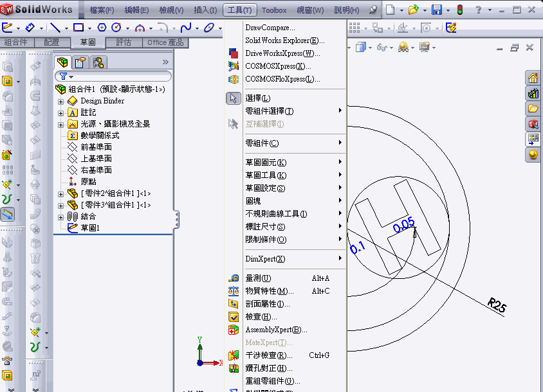
Task: Expand the 光源、攝影機及全景 node
Action: (60, 125)
